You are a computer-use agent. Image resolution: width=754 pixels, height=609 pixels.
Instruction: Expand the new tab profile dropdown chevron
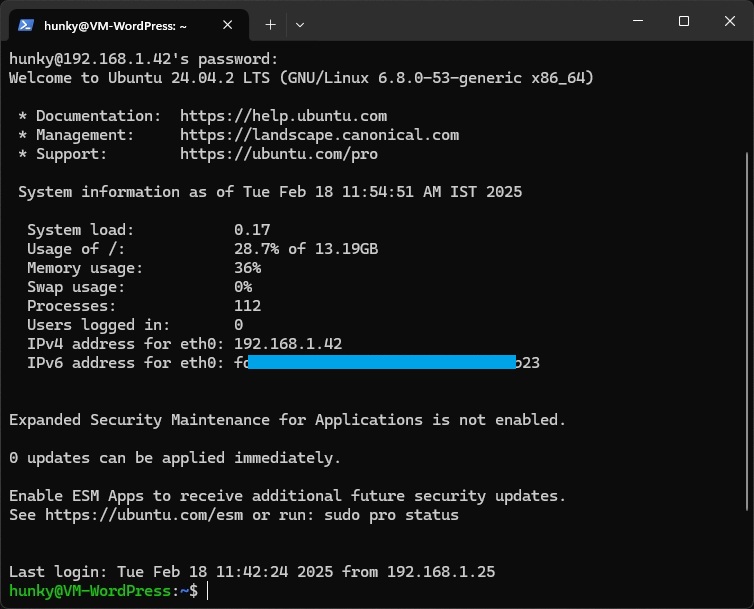tap(300, 24)
